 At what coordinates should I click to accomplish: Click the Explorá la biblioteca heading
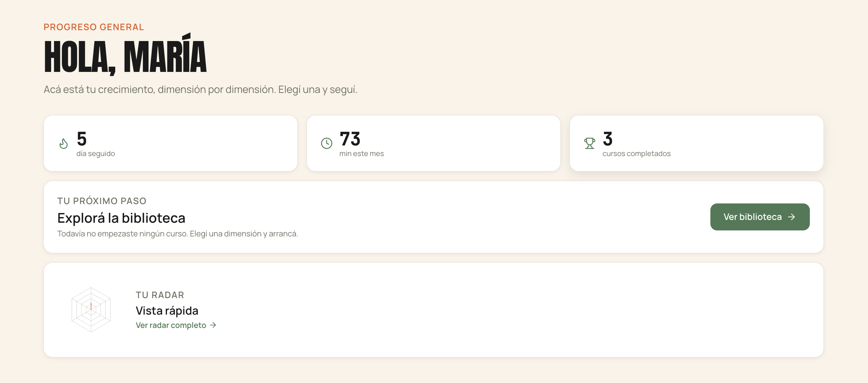coord(121,218)
